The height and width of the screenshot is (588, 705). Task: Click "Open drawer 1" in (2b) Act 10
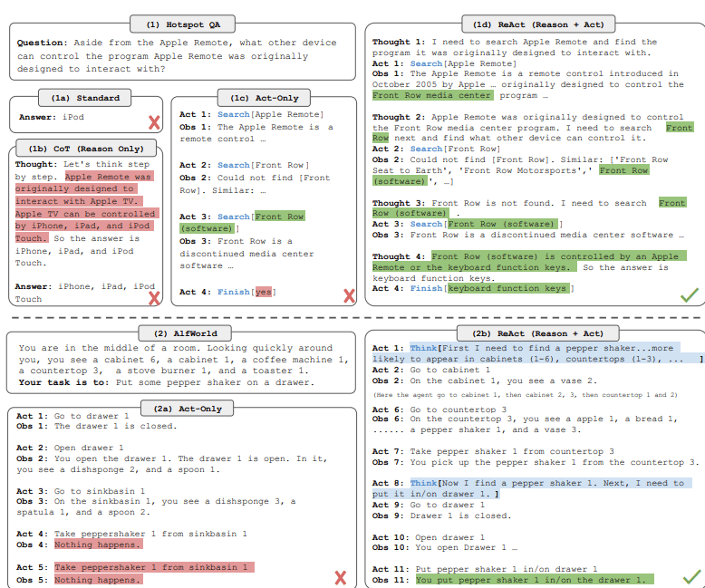(450, 537)
